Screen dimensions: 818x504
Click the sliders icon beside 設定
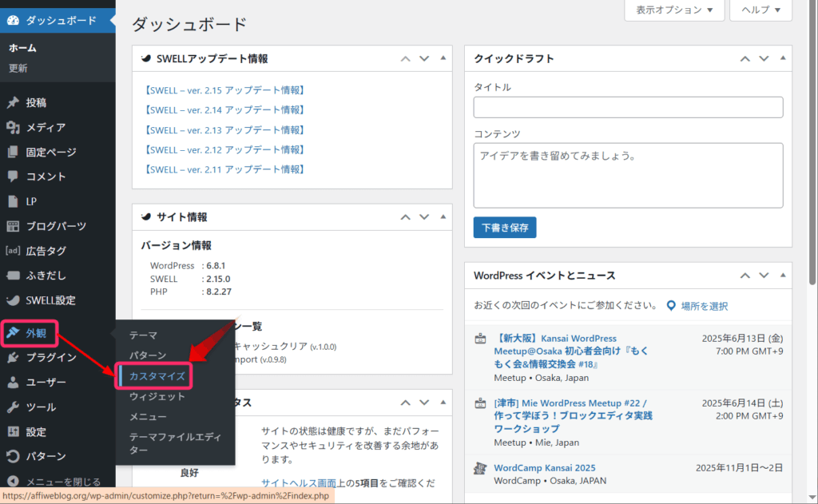[x=13, y=431]
